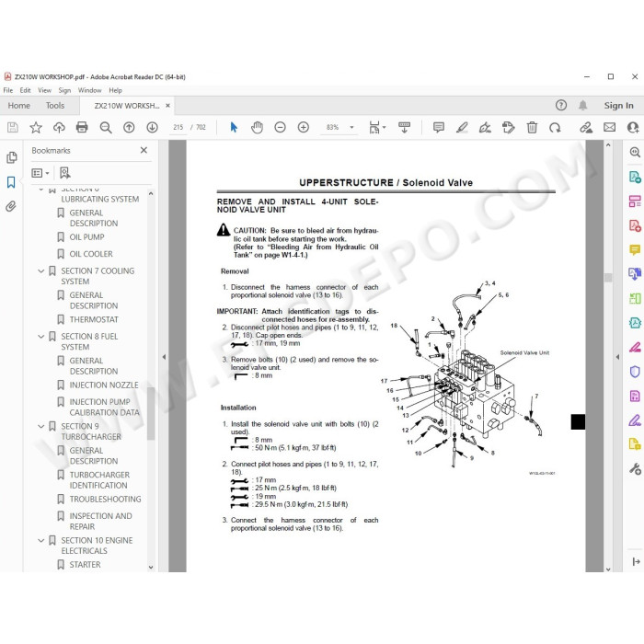Open the Edit menu
The width and height of the screenshot is (644, 644).
point(25,90)
